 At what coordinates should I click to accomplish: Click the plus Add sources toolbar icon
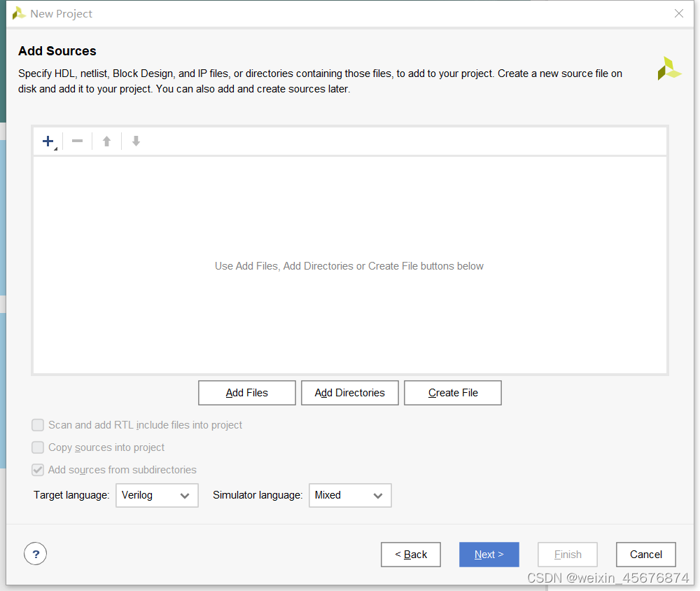[48, 141]
